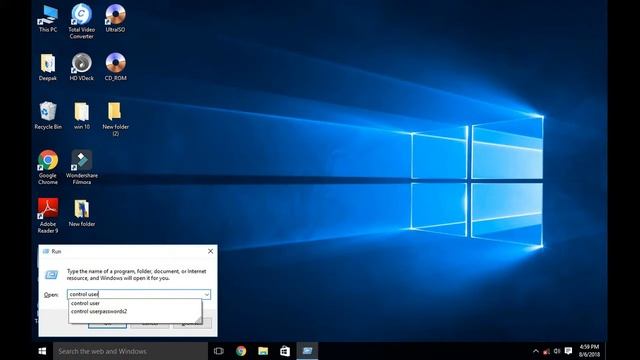The width and height of the screenshot is (640, 360).
Task: Launch HD VDeck shortcut
Action: tap(81, 67)
